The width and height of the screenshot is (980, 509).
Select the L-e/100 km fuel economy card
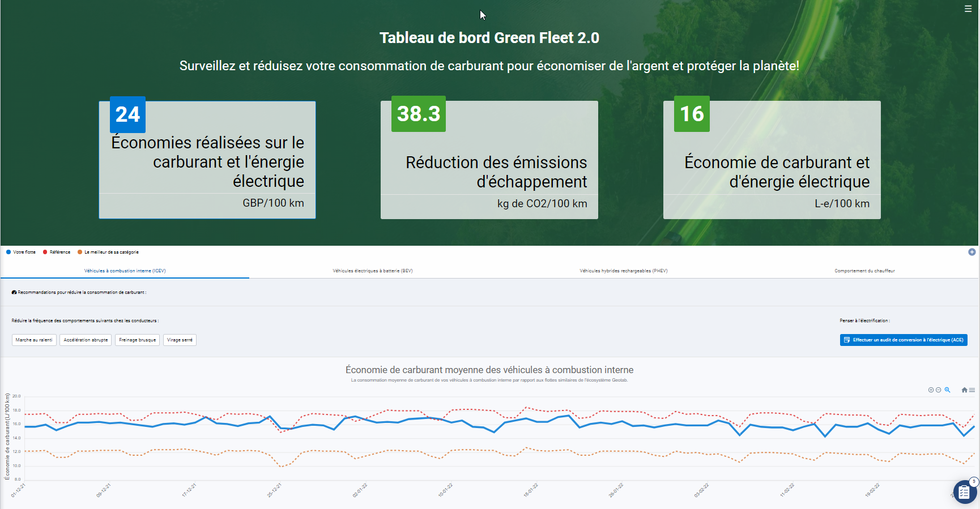coord(772,160)
